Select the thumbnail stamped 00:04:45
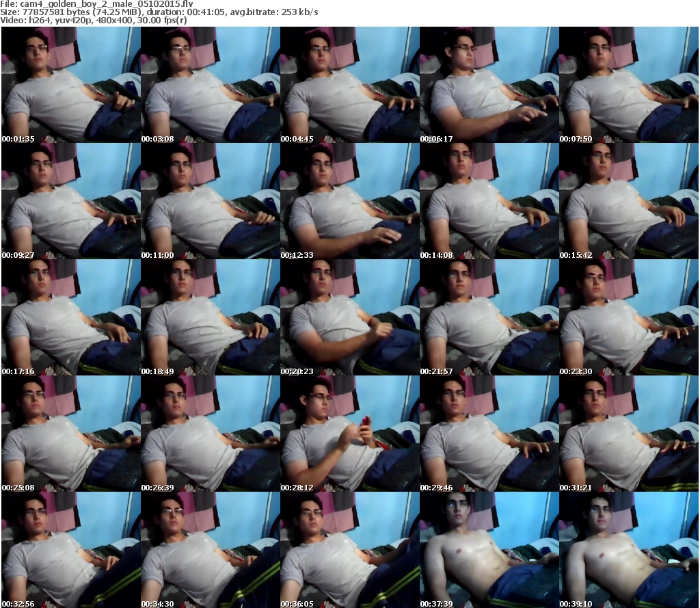Viewport: 700px width, 608px height. tap(350, 85)
